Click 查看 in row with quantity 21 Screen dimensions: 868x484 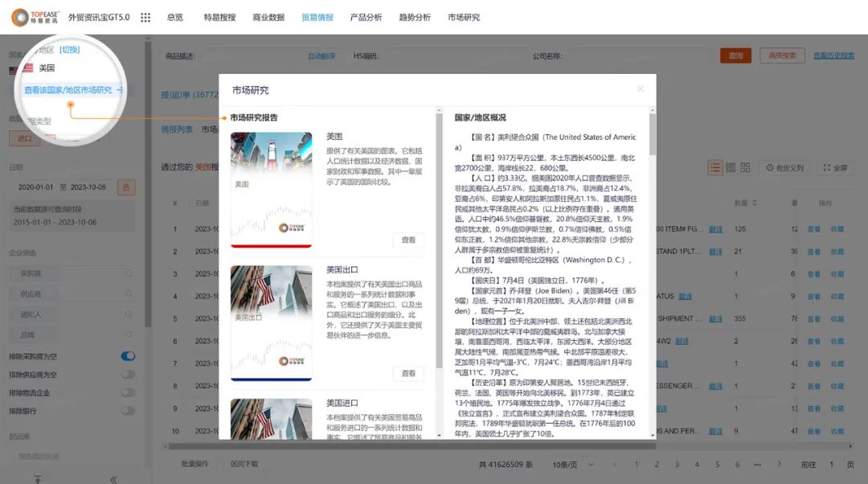[813, 252]
